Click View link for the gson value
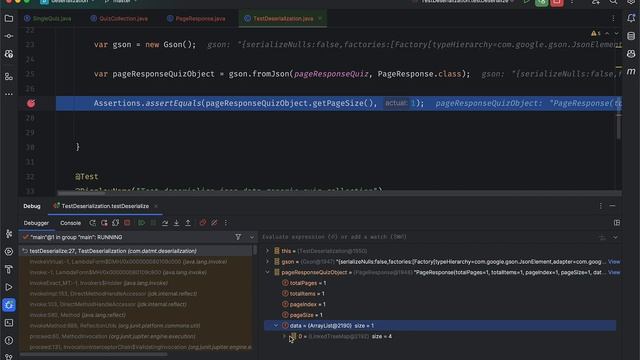The image size is (640, 360). click(x=614, y=262)
